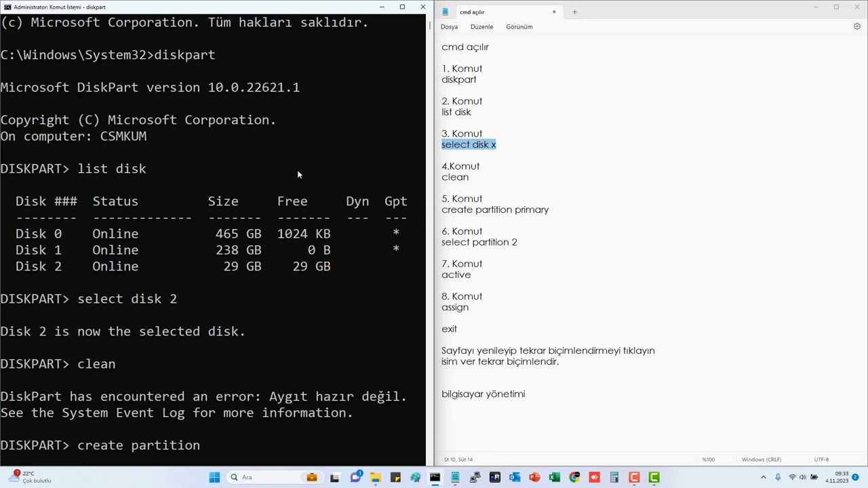
Task: Click 'Disk 2 is now the selected disk.'
Action: pyautogui.click(x=123, y=331)
